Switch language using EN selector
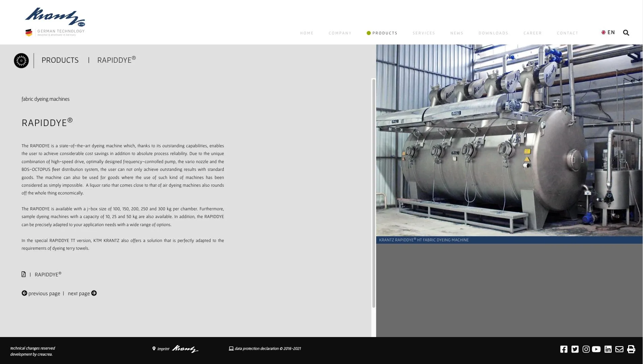Screen dimensions: 643x364 click(x=608, y=32)
